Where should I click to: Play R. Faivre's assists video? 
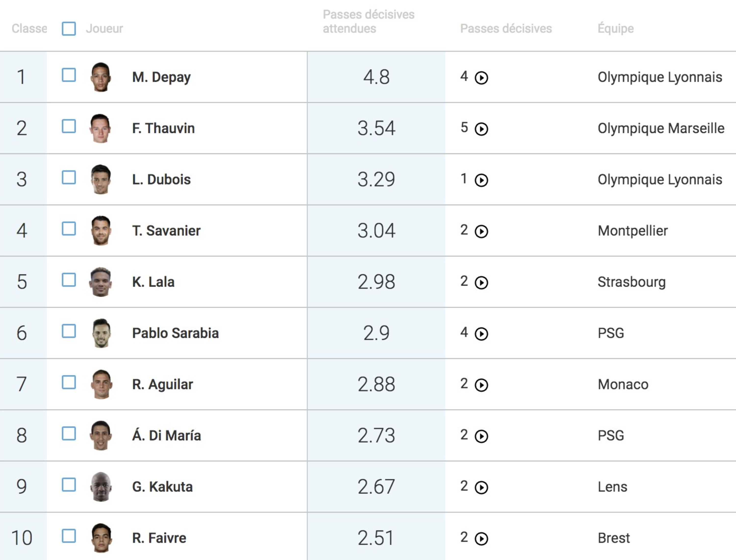tap(481, 539)
